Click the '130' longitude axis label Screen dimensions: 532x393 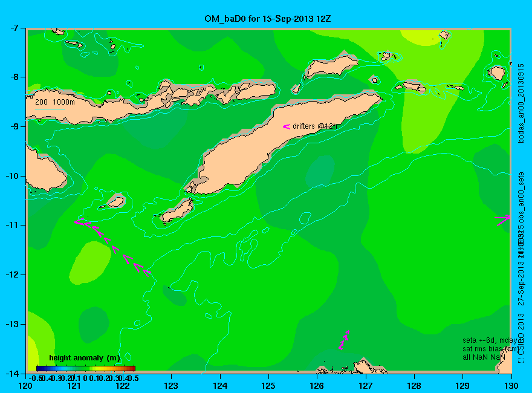(511, 386)
